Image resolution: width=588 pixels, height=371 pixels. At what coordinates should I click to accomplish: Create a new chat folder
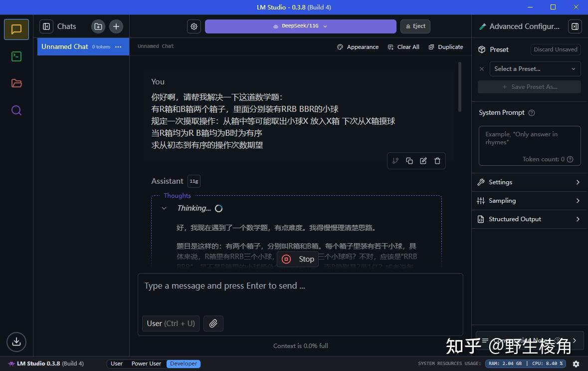point(98,26)
